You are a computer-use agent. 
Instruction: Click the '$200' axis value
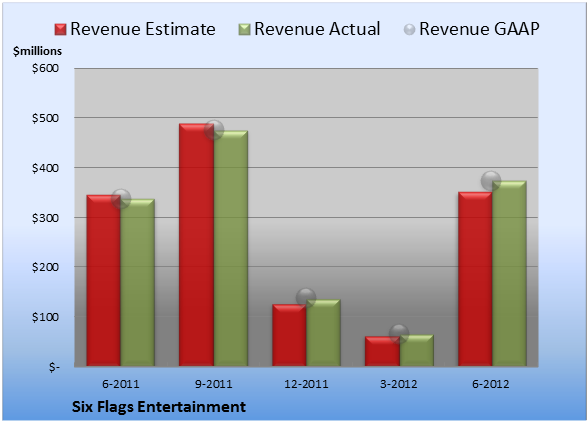[45, 267]
